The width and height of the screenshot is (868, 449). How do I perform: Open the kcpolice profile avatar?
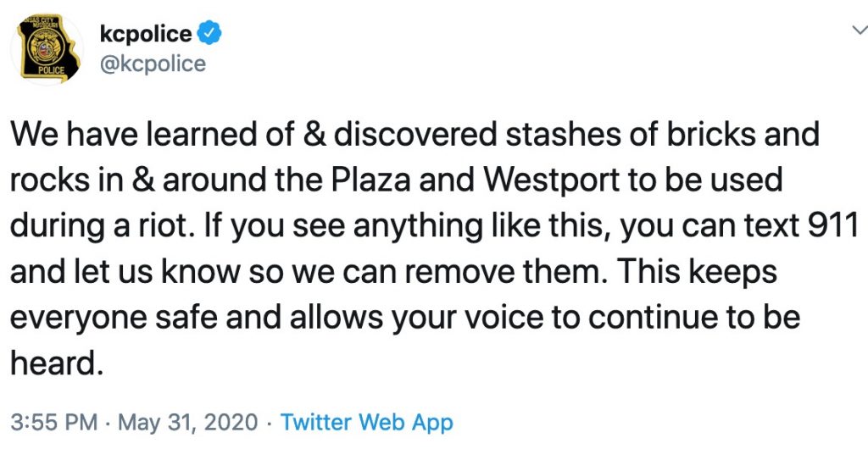pos(47,49)
